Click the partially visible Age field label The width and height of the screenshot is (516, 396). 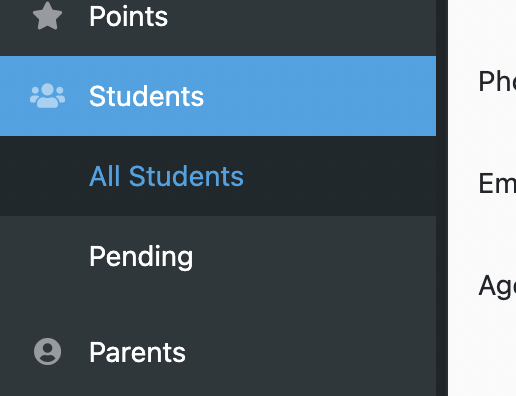coord(497,286)
